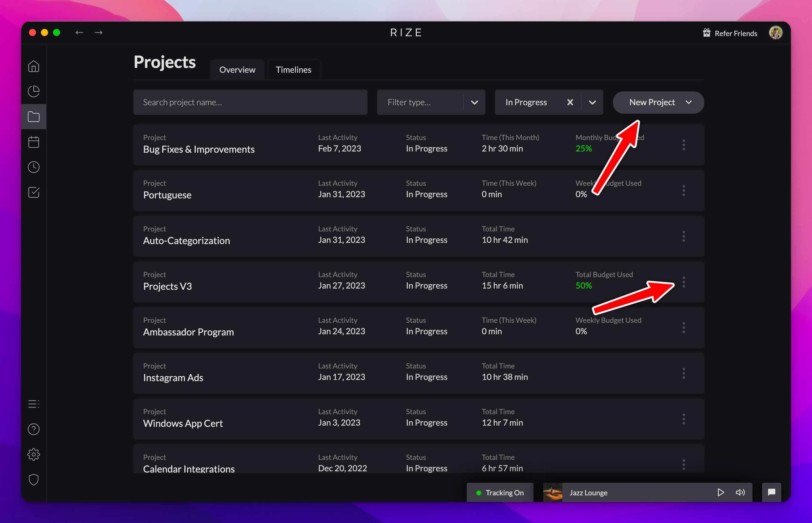Open the help question-mark icon
Image resolution: width=812 pixels, height=523 pixels.
34,429
